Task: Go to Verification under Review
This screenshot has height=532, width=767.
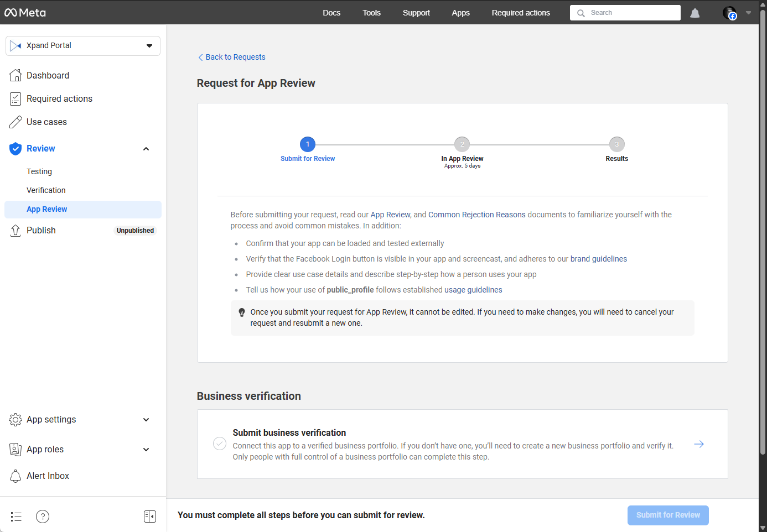Action: click(46, 190)
